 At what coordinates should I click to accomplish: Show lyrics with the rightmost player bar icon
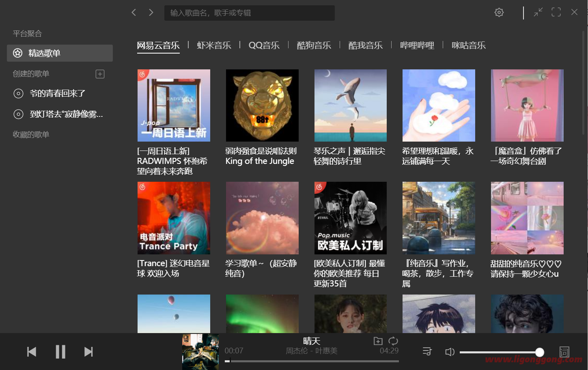[564, 352]
